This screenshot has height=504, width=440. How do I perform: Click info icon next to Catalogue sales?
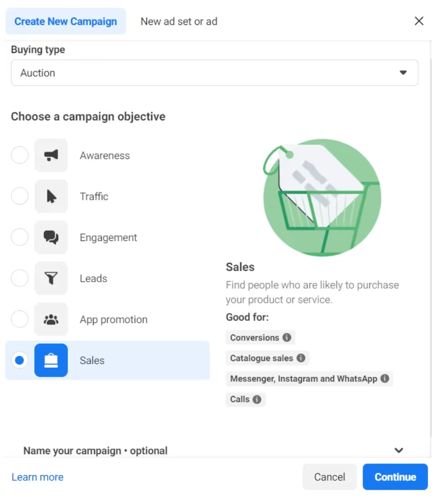point(301,358)
